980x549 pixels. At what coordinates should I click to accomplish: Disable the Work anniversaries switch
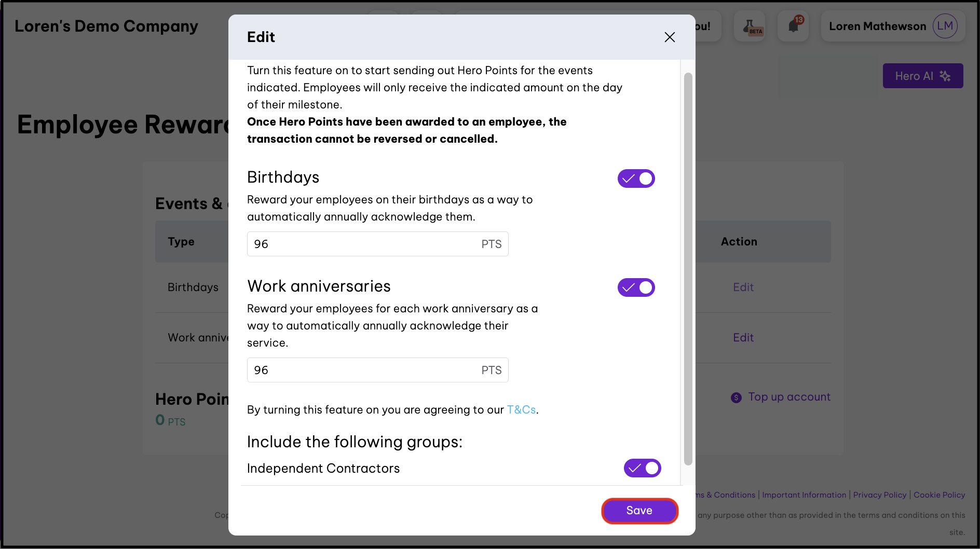(636, 287)
